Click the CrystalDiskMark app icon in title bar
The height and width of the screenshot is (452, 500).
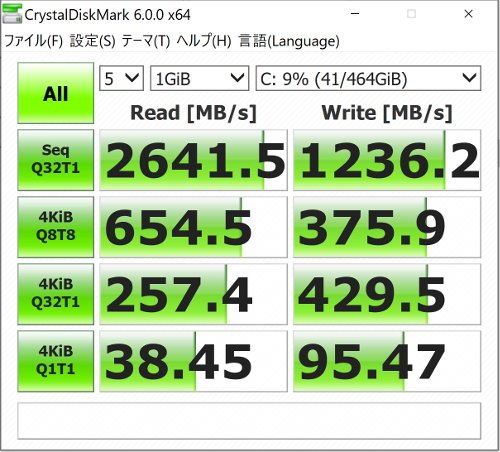pos(12,14)
